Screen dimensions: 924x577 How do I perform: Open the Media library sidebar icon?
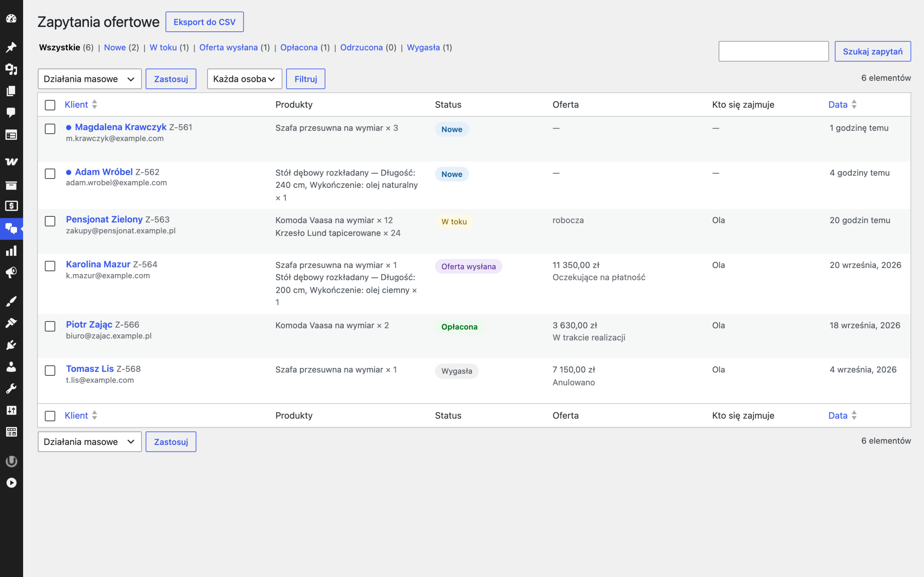pyautogui.click(x=12, y=69)
